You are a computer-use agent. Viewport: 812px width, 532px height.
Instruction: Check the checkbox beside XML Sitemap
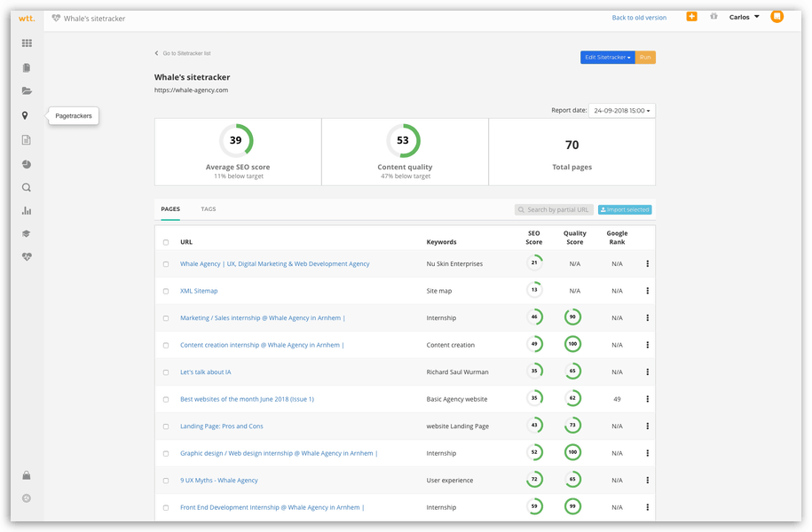pyautogui.click(x=165, y=290)
